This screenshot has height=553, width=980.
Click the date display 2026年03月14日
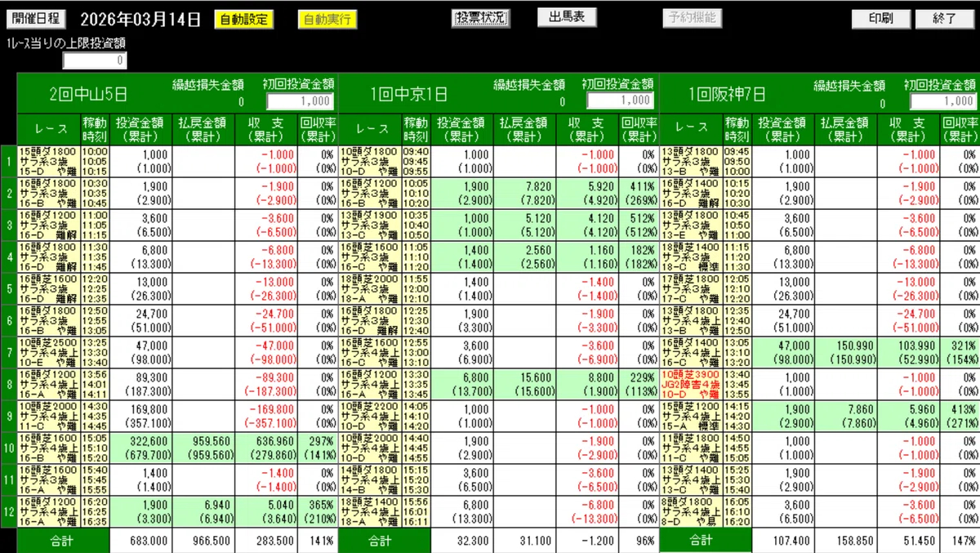(140, 17)
